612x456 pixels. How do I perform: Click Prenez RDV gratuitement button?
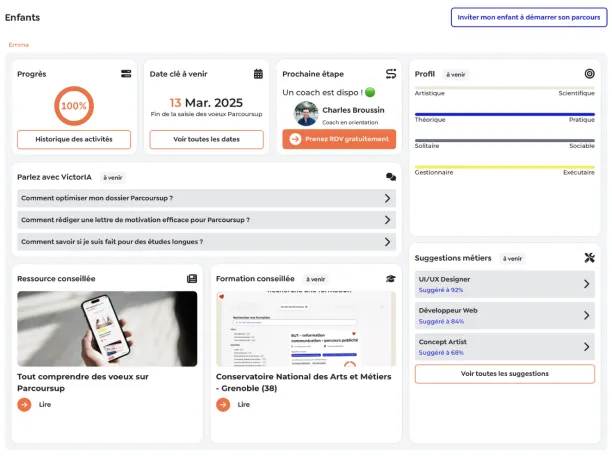pos(339,139)
